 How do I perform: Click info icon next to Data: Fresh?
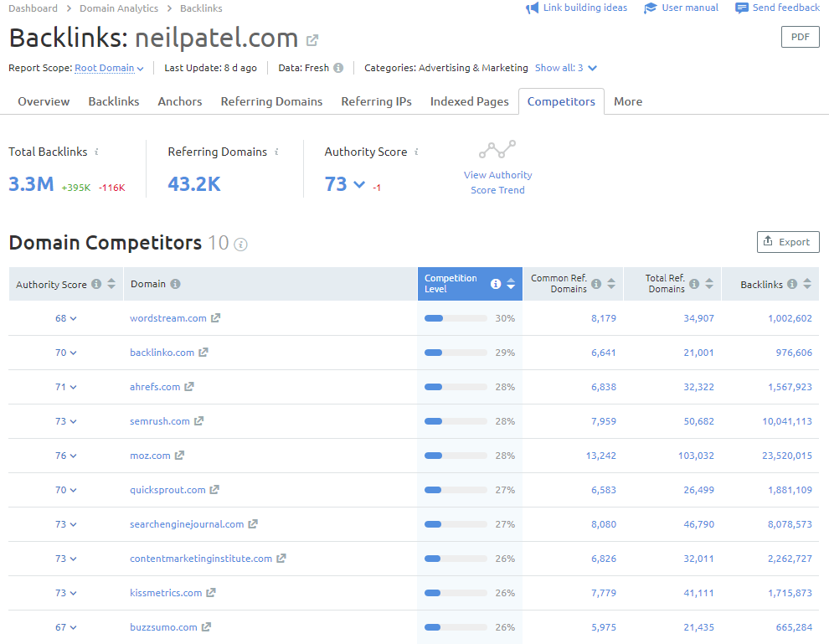338,68
